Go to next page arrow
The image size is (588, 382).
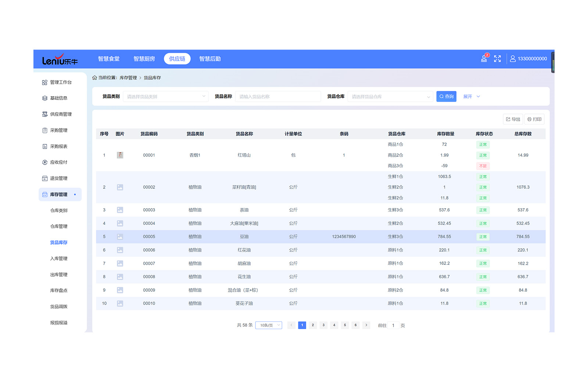[x=366, y=325]
